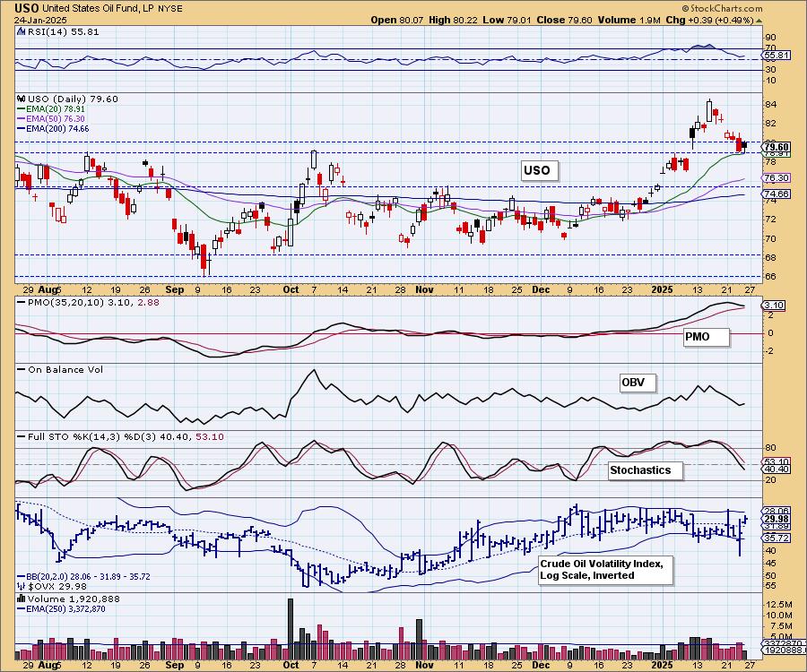Click the 76.30 EMA price tag
807x672 pixels.
777,178
